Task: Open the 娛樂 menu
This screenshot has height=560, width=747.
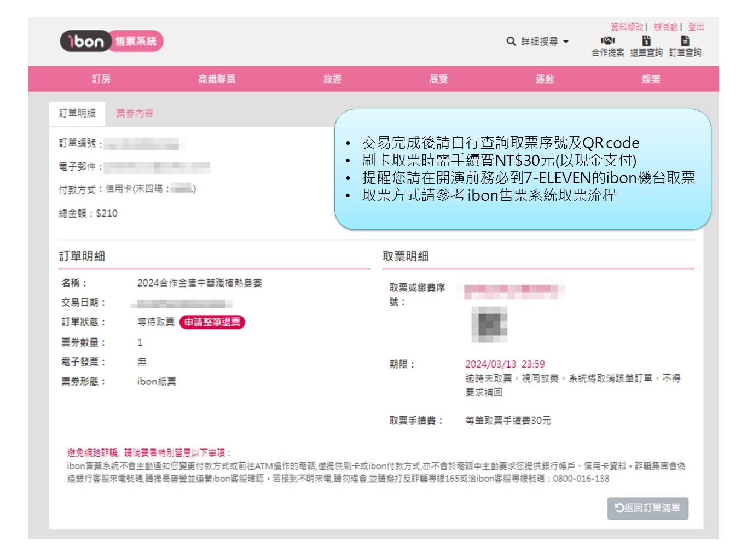Action: [651, 79]
